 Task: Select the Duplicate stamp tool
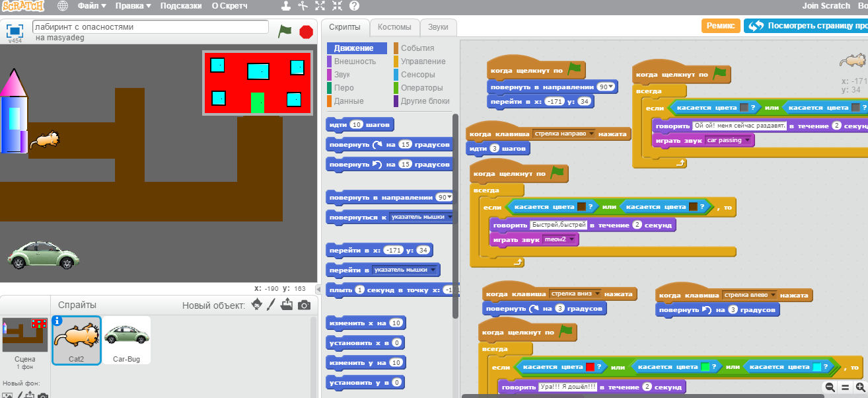[285, 6]
